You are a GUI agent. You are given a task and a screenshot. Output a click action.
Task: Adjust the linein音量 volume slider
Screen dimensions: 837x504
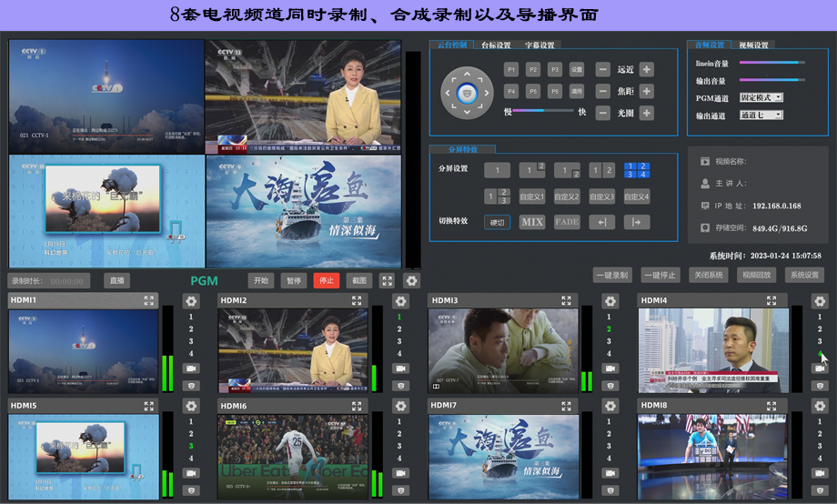click(771, 63)
